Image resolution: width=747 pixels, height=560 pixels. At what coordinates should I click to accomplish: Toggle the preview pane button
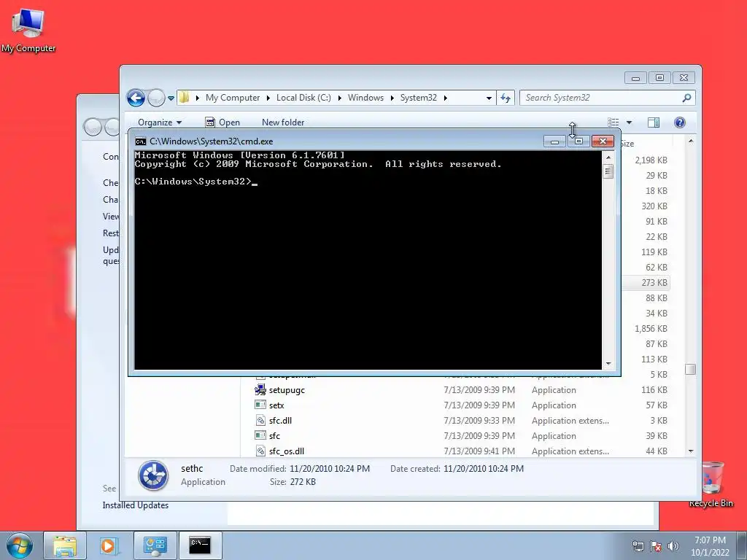click(654, 122)
